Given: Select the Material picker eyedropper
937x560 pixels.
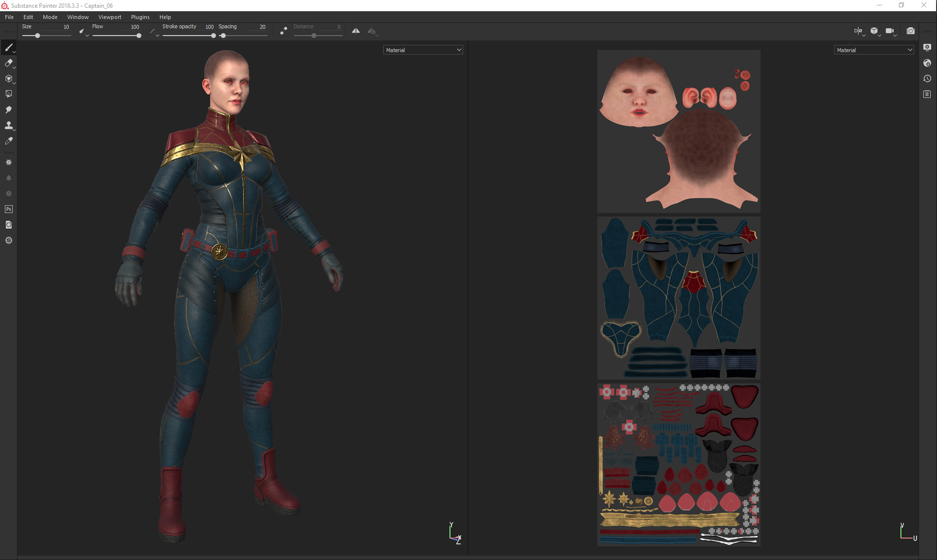Looking at the screenshot, I should pyautogui.click(x=8, y=141).
